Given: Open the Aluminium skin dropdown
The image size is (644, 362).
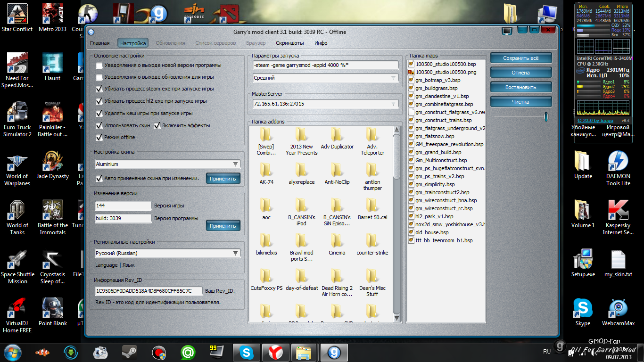Looking at the screenshot, I should pyautogui.click(x=167, y=164).
